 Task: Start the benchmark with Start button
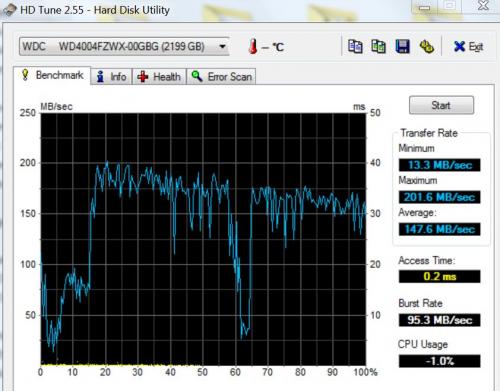pyautogui.click(x=441, y=105)
